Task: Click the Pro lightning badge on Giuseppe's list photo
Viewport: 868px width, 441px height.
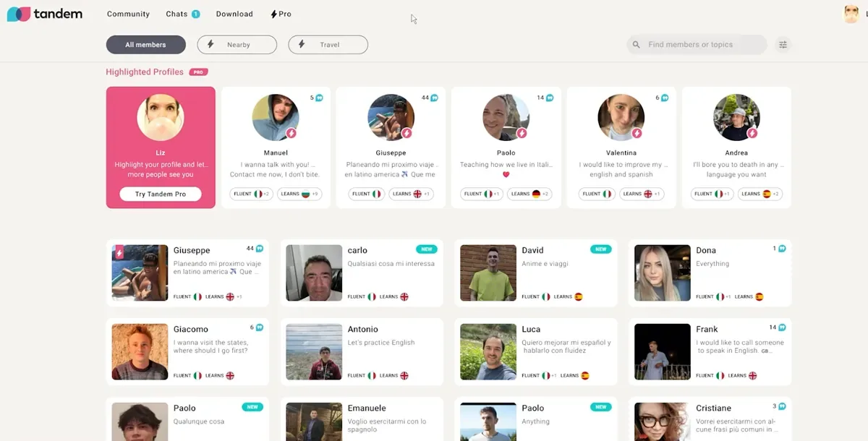Action: tap(119, 252)
